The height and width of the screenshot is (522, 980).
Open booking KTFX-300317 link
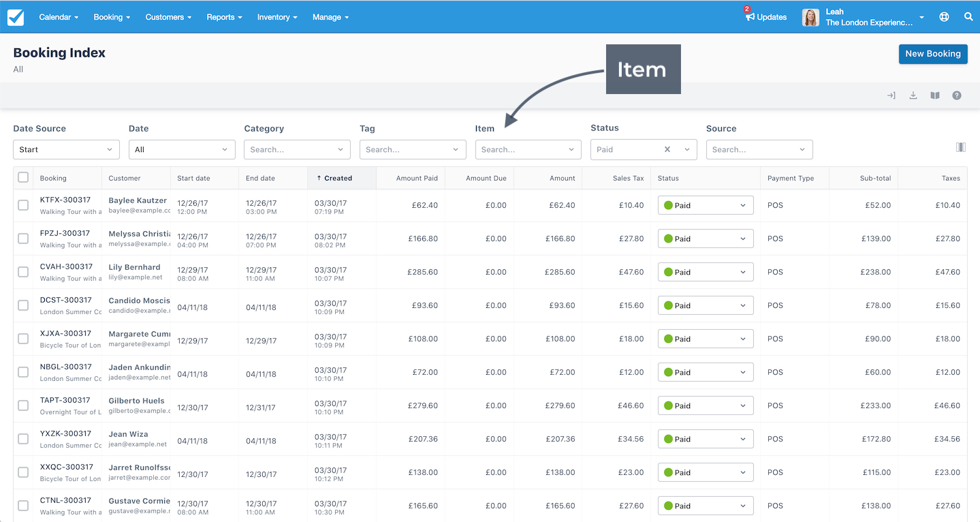pos(65,200)
